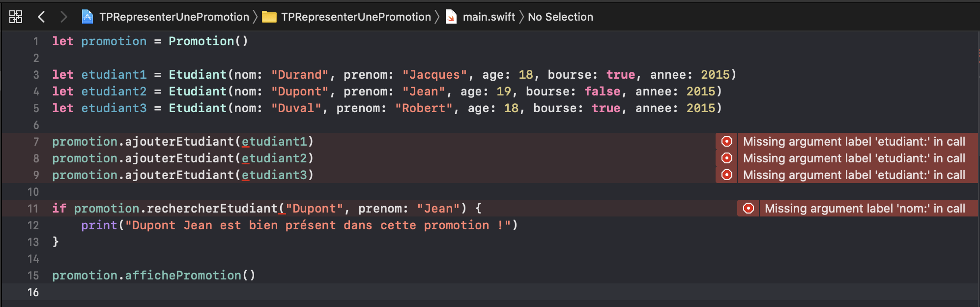Click the "Missing argument label 'nom:'" error message

(865, 209)
